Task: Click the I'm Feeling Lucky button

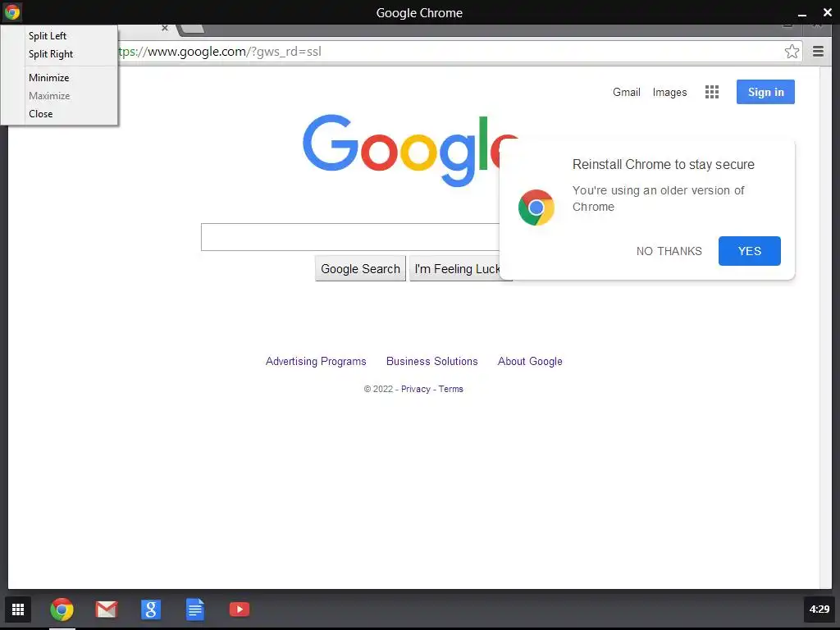Action: coord(455,268)
